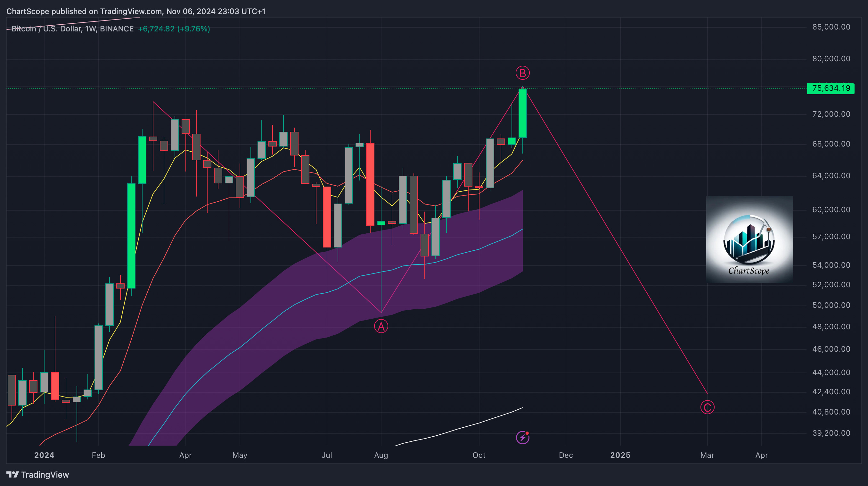The image size is (868, 486).
Task: Click the 2024 label on time axis
Action: click(x=44, y=455)
